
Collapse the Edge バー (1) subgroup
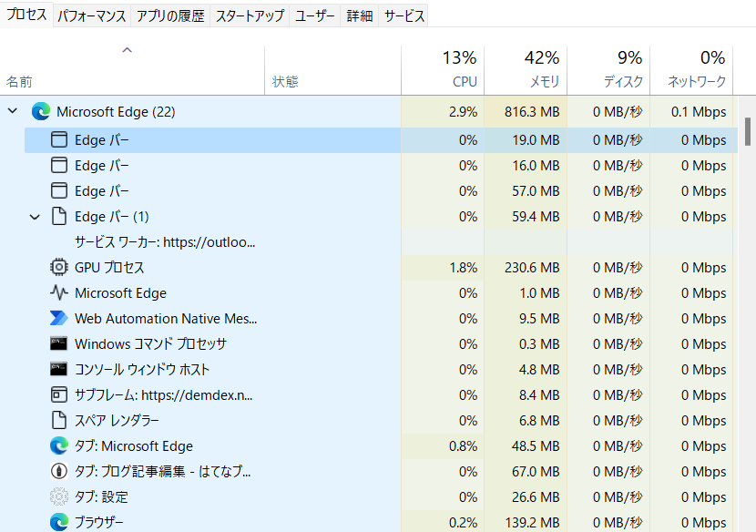coord(35,217)
